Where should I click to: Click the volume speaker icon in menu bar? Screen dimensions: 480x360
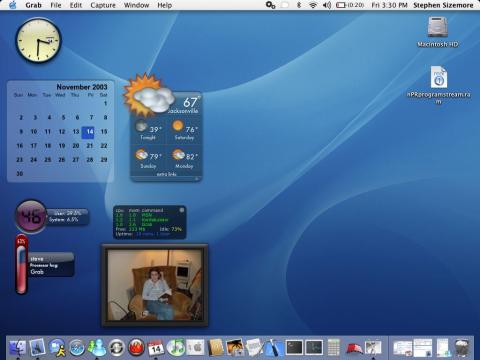(x=327, y=5)
